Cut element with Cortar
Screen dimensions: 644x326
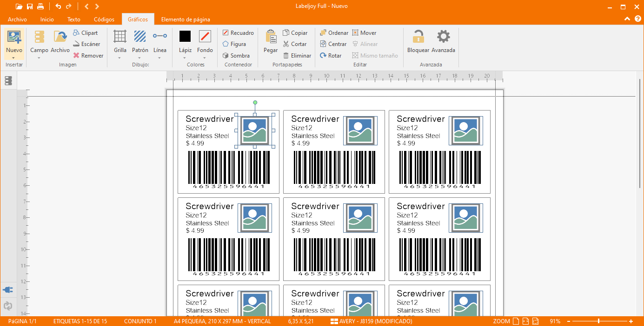coord(295,44)
